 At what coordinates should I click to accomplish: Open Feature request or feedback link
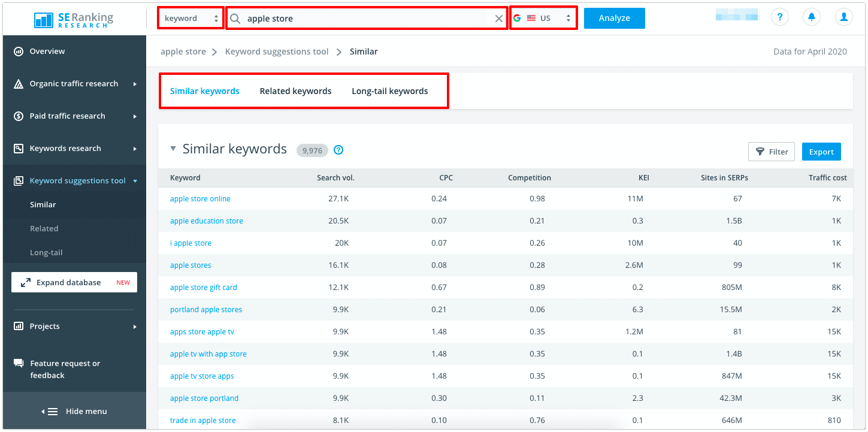[65, 369]
